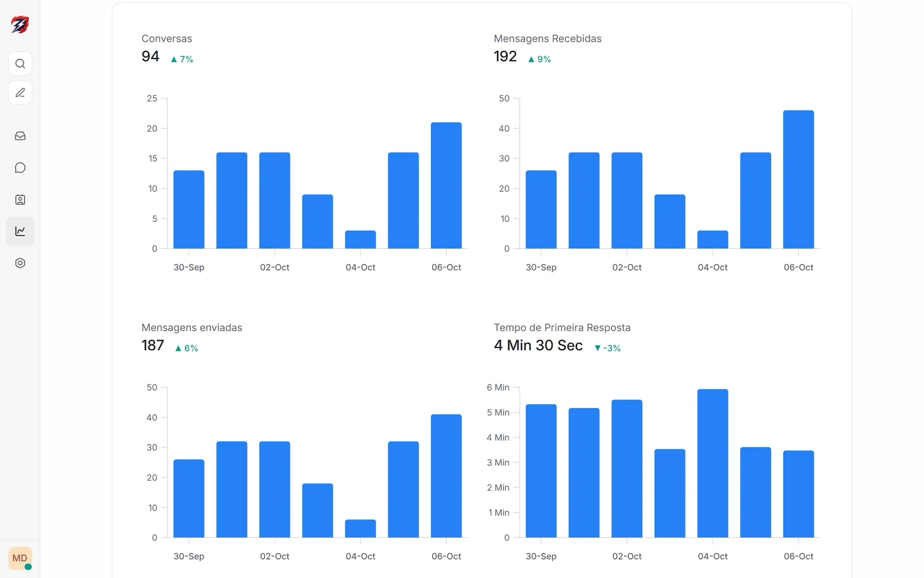924x578 pixels.
Task: Open the conversations chat bubble icon
Action: [x=20, y=168]
